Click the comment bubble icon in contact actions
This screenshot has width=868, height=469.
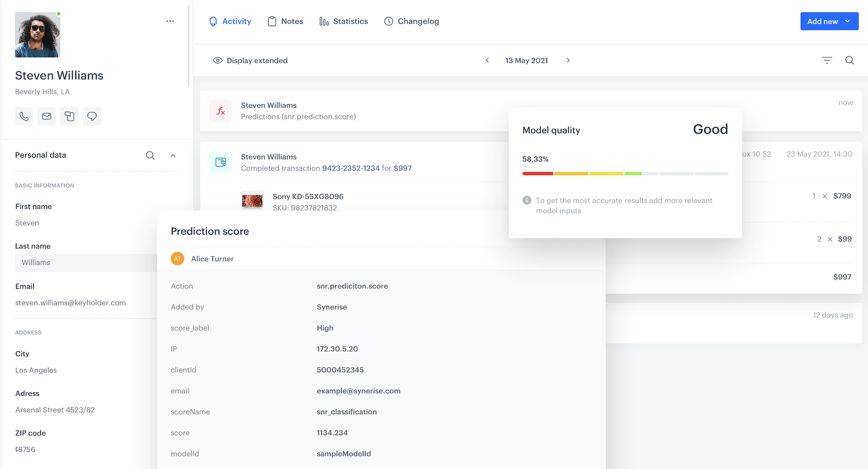pos(92,116)
